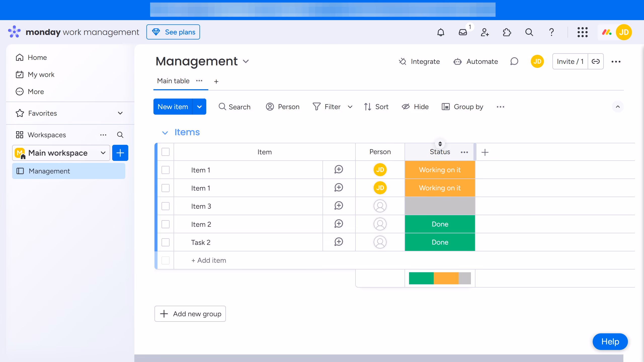Click the green Done status for Item 2

point(440,224)
